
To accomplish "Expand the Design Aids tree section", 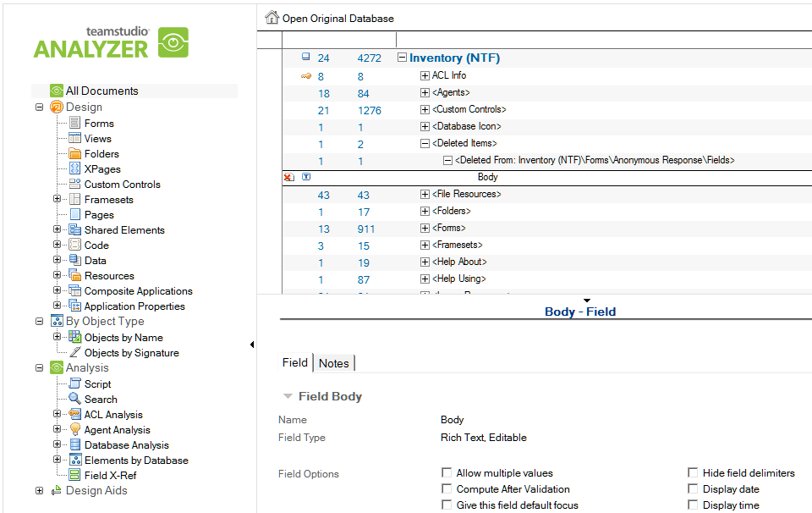I will (x=40, y=490).
